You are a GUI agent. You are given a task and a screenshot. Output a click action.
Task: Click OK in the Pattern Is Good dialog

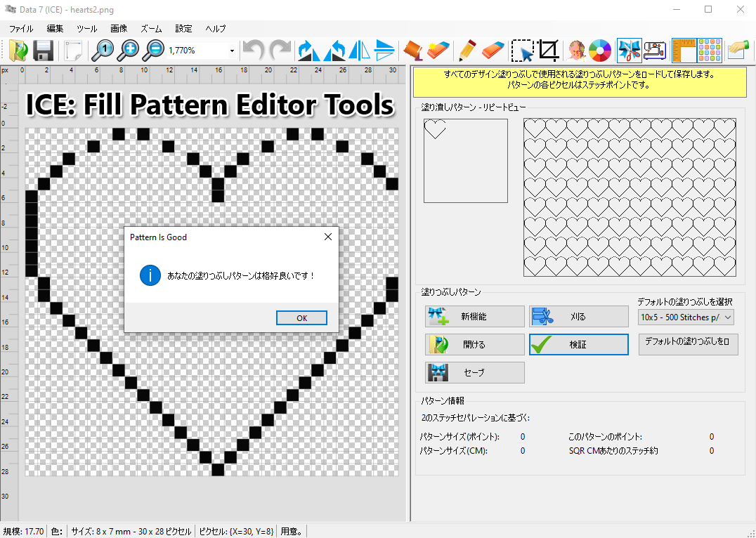[x=301, y=318]
